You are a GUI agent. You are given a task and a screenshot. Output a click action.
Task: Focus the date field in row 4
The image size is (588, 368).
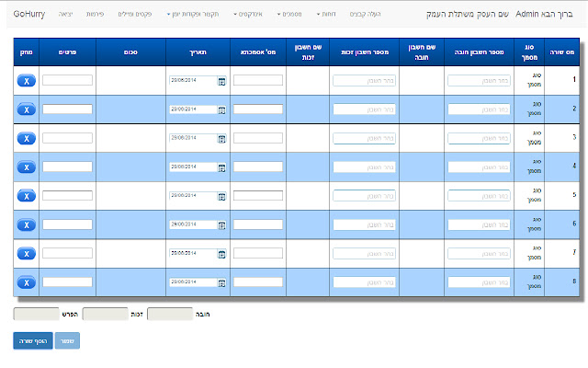[x=193, y=167]
